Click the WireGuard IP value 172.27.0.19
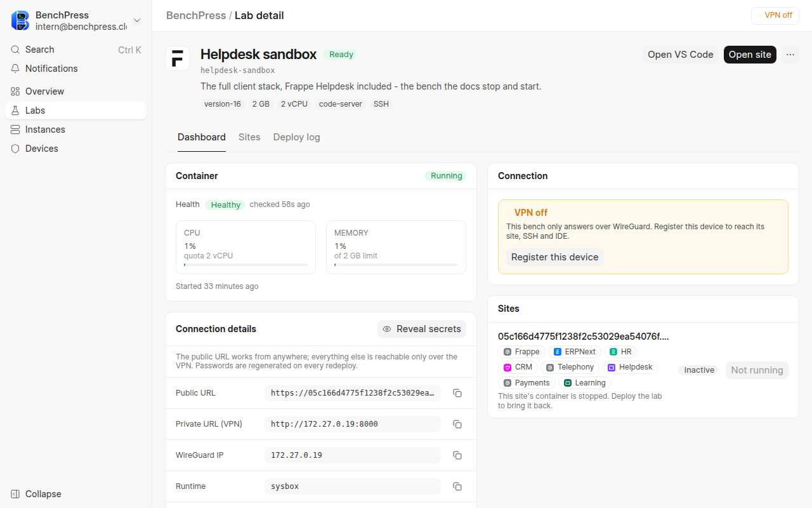 coord(353,455)
